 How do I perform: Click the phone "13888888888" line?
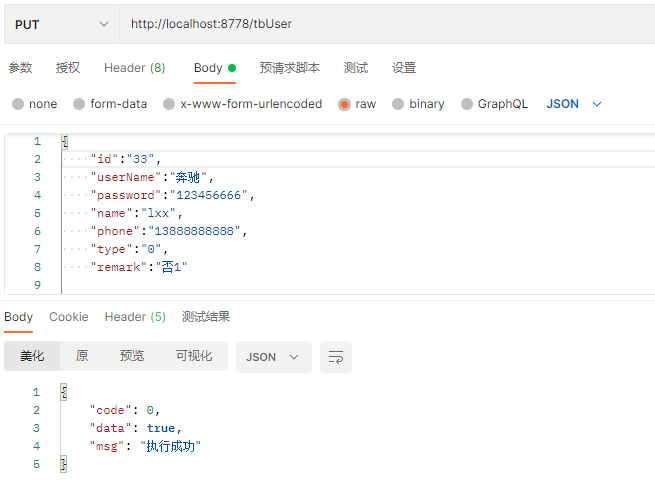coord(169,231)
